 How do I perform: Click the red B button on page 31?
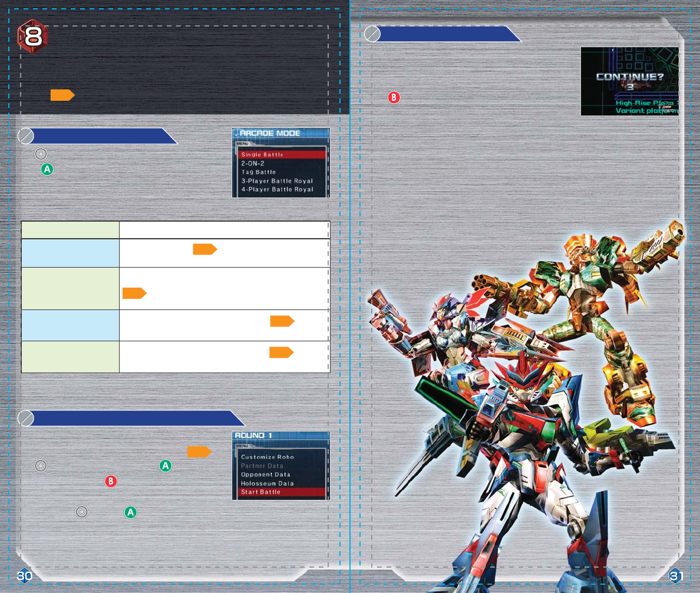[x=394, y=97]
